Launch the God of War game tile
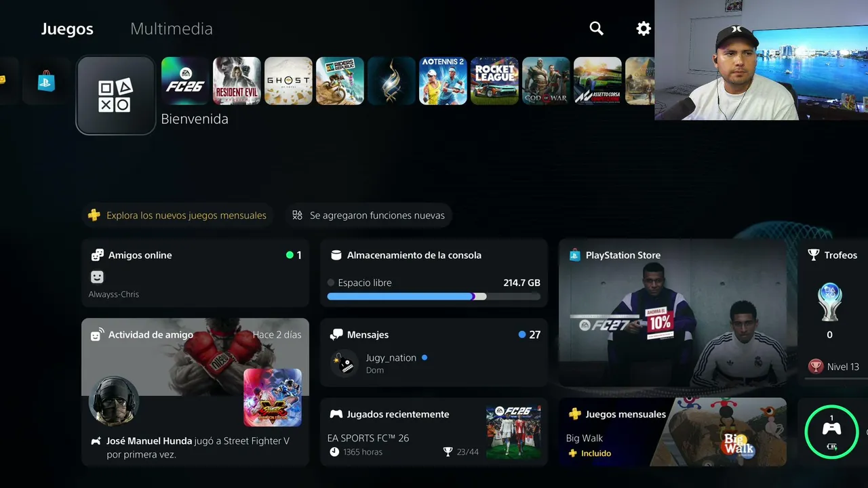 [546, 81]
